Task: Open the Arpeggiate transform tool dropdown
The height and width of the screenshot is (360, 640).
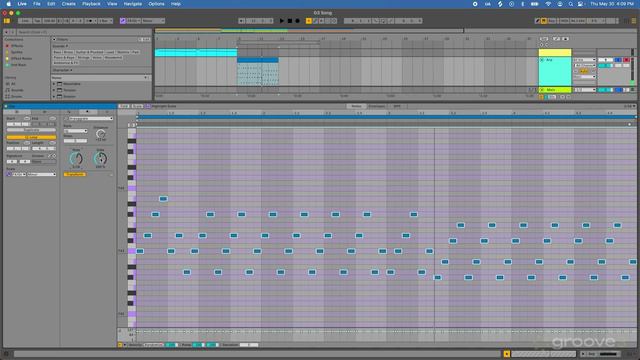Action: pos(90,118)
